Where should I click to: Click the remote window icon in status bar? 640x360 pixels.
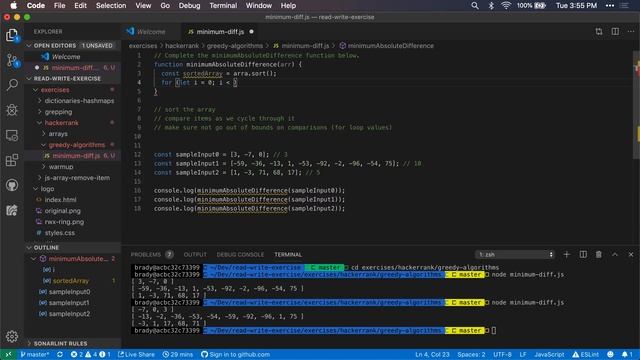(8, 354)
